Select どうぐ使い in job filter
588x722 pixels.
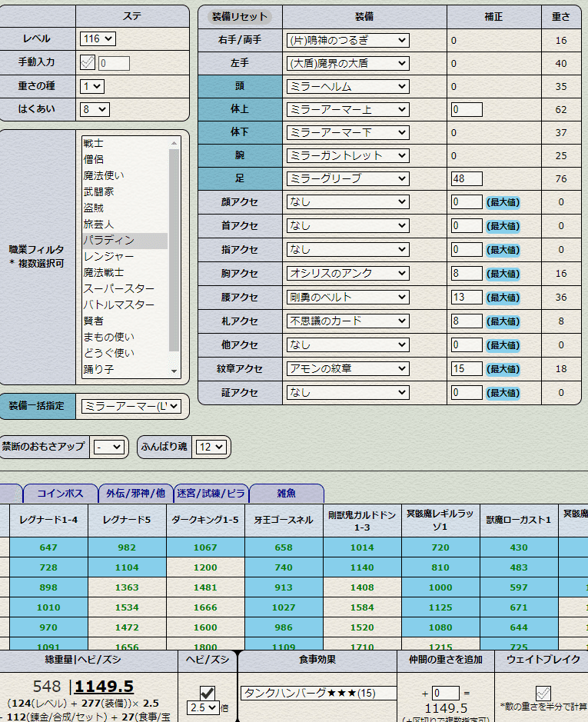click(125, 353)
